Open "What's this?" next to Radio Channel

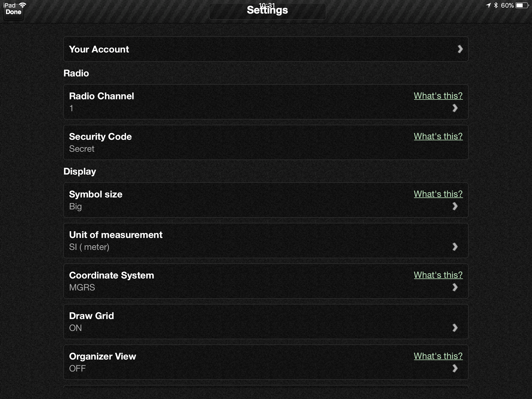[x=438, y=96]
